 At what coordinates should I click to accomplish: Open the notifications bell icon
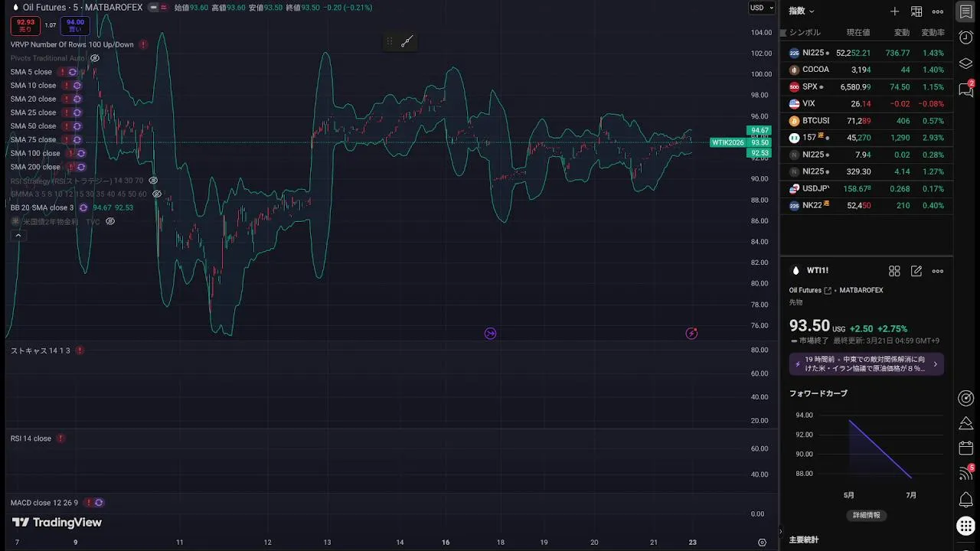965,500
